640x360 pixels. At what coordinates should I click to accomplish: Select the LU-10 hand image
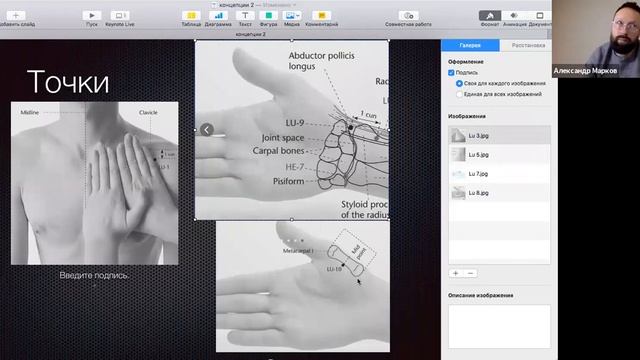click(x=303, y=287)
